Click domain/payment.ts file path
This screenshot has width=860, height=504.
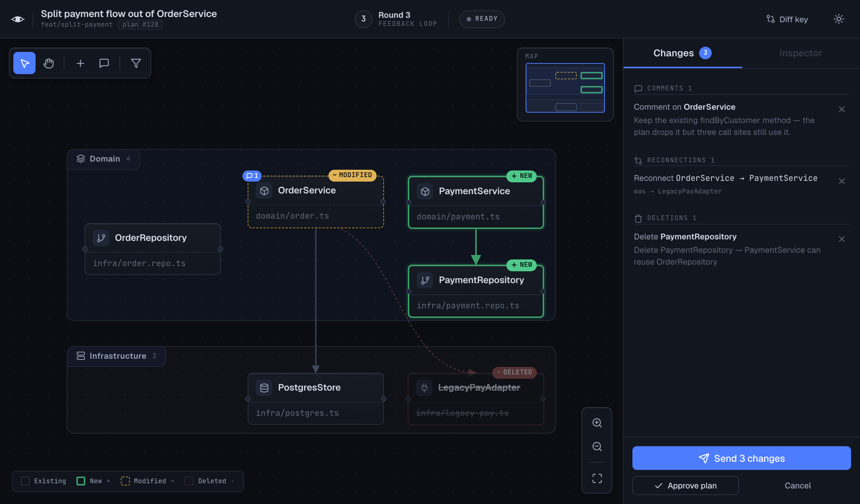click(x=458, y=217)
